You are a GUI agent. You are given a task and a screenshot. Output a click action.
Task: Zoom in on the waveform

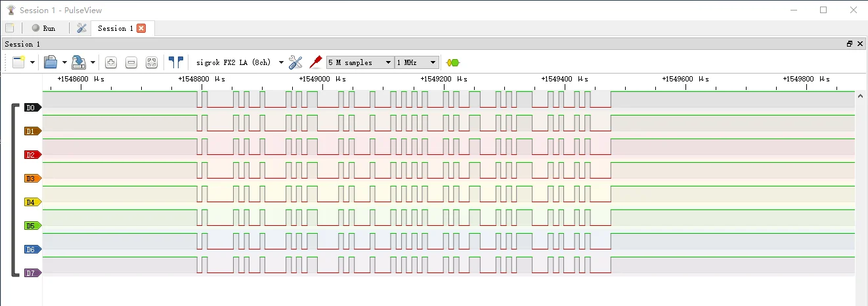click(x=111, y=62)
